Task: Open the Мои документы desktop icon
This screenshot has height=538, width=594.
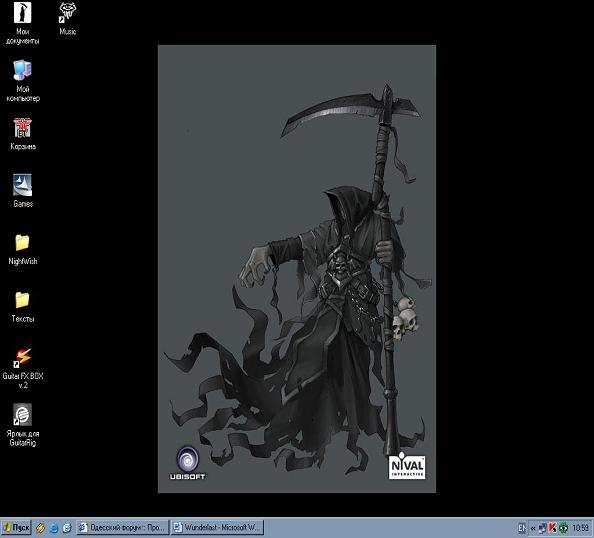Action: click(22, 13)
